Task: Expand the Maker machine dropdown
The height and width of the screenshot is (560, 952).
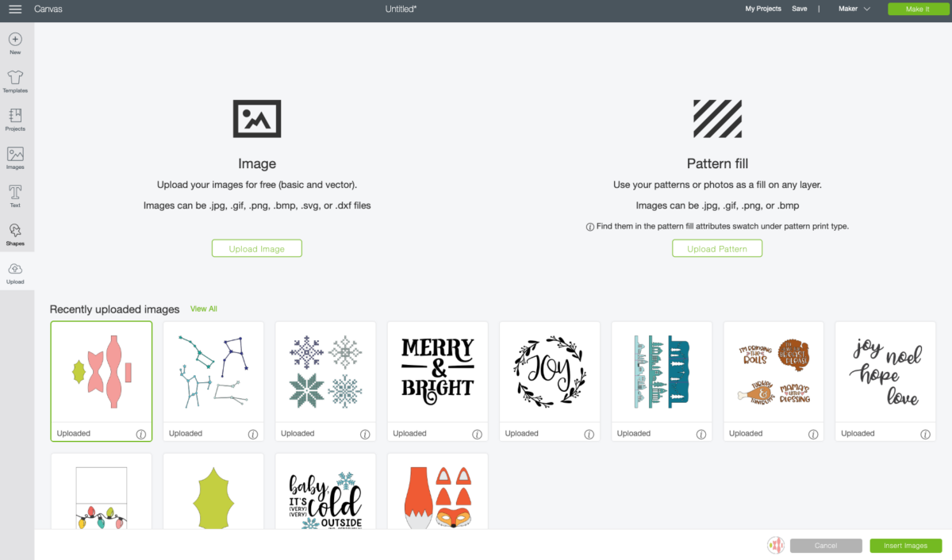Action: 854,9
